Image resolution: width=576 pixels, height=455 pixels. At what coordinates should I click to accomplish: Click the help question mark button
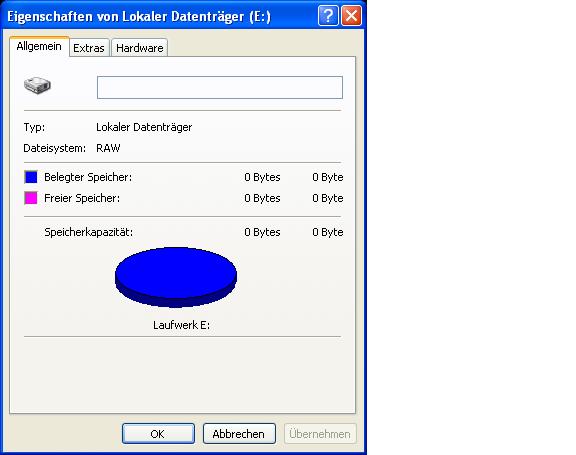coord(328,16)
